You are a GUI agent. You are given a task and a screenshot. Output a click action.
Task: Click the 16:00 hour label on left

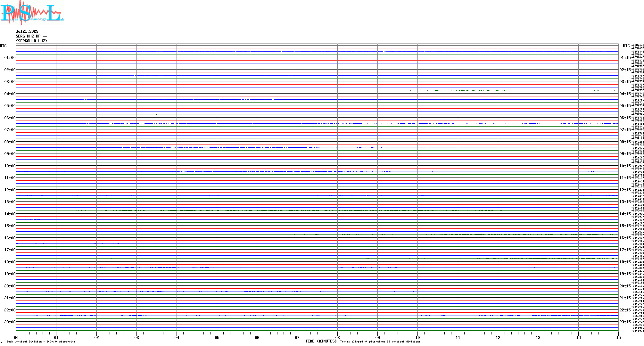[10, 238]
